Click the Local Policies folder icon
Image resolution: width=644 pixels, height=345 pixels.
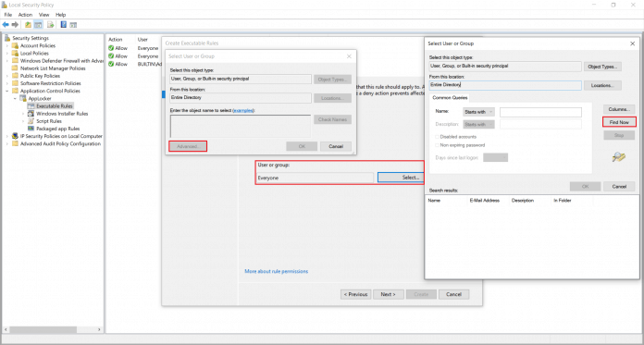coord(15,54)
